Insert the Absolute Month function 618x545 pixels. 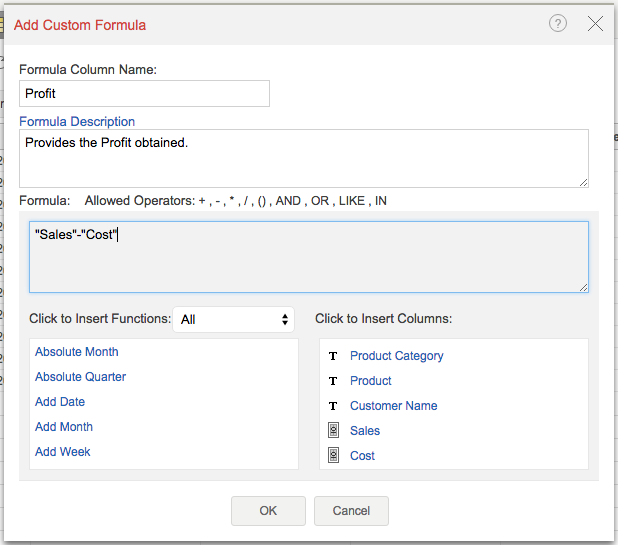[x=76, y=352]
